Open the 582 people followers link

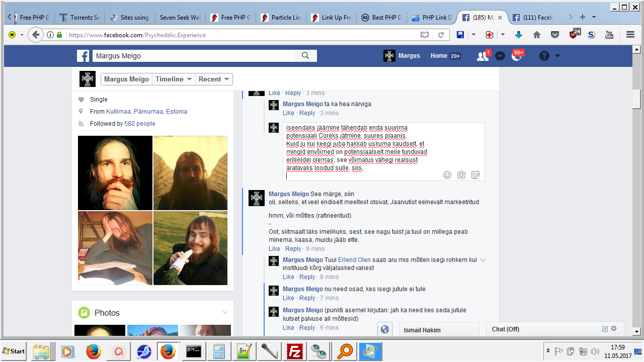(x=139, y=124)
